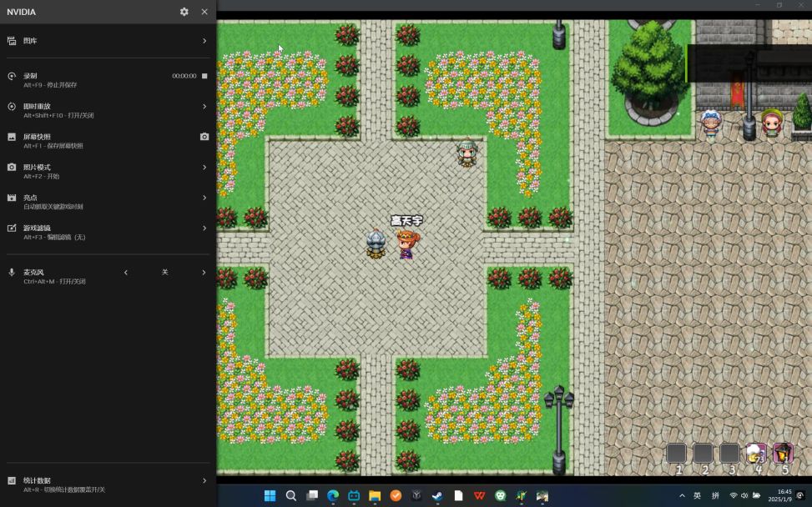Open NVIDIA overlay settings gear
The width and height of the screenshot is (812, 507).
tap(184, 12)
